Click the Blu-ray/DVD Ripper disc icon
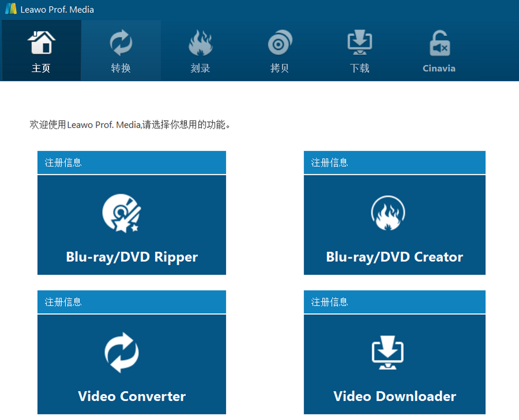Screen dimensions: 519x420 coord(122,213)
